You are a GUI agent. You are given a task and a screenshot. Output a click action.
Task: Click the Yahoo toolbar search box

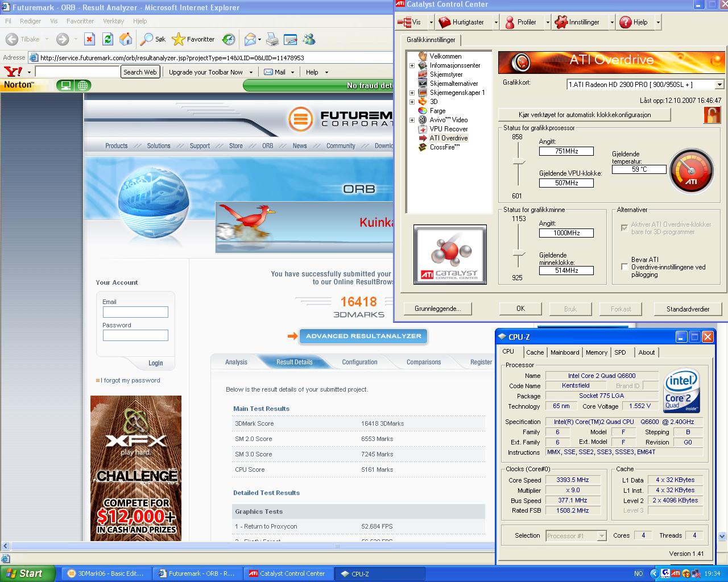click(77, 72)
